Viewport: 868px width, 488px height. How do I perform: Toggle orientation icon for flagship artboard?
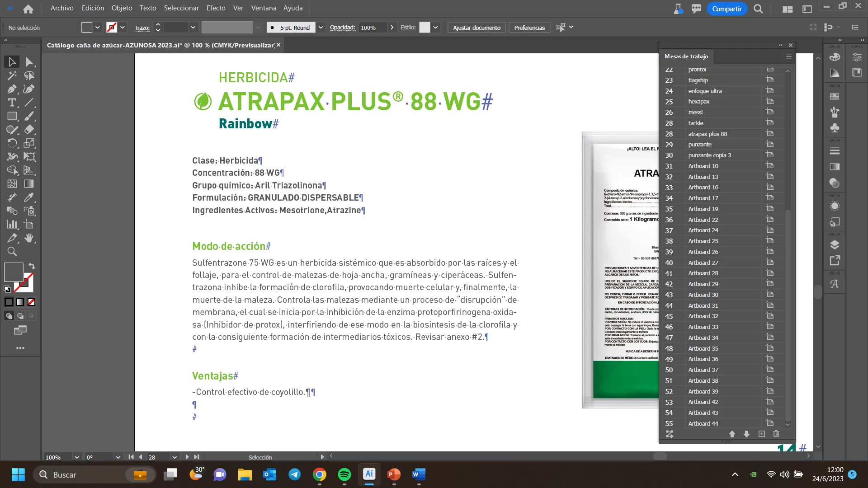point(769,80)
